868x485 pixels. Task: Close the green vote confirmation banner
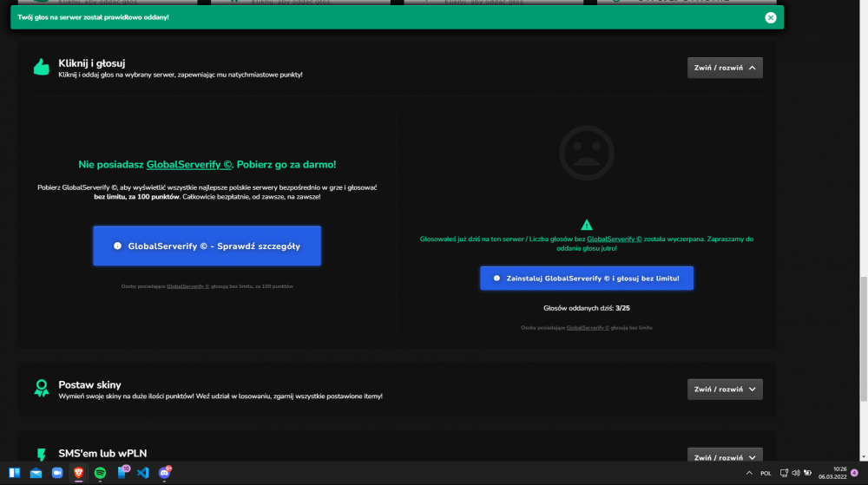pos(770,17)
